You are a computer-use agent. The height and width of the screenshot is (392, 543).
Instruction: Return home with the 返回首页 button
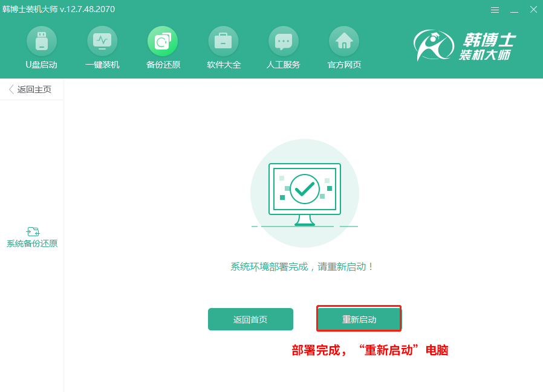[250, 319]
